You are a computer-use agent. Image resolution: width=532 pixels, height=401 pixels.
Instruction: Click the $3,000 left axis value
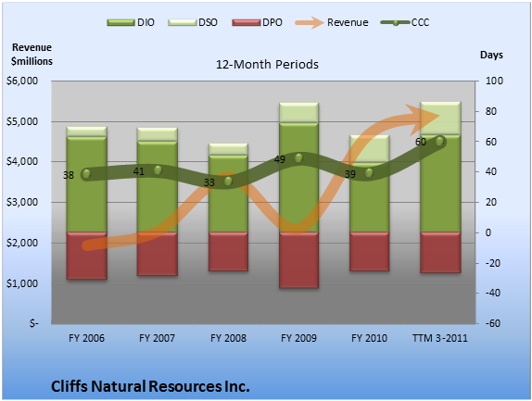(x=22, y=203)
